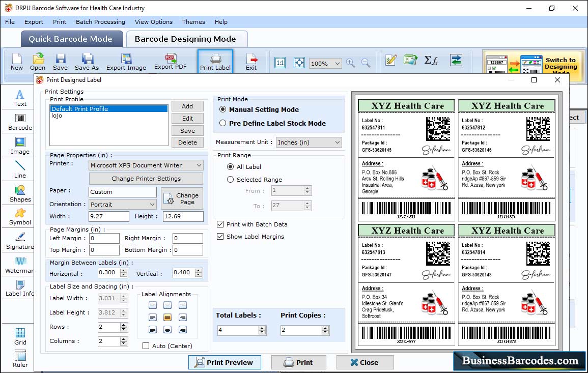Select Manual Setting Mode radio button
The image size is (588, 373).
pos(223,109)
